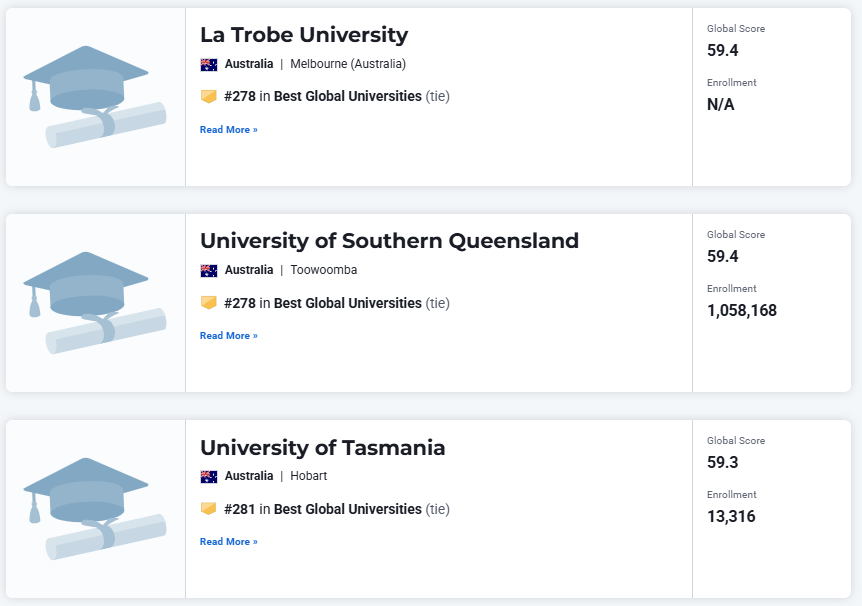Click Australian flag icon under La Trobe University
The image size is (862, 606).
(209, 64)
